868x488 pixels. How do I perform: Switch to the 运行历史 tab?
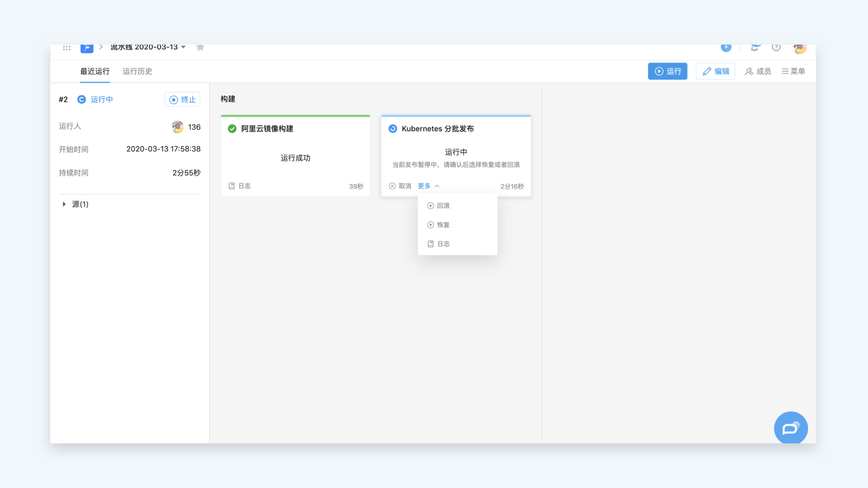pyautogui.click(x=137, y=71)
